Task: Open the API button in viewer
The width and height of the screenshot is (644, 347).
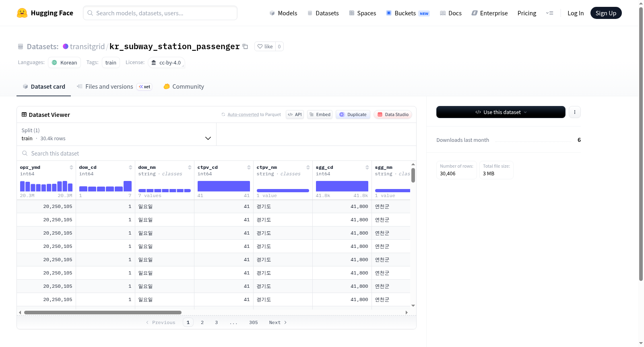Action: coord(295,114)
